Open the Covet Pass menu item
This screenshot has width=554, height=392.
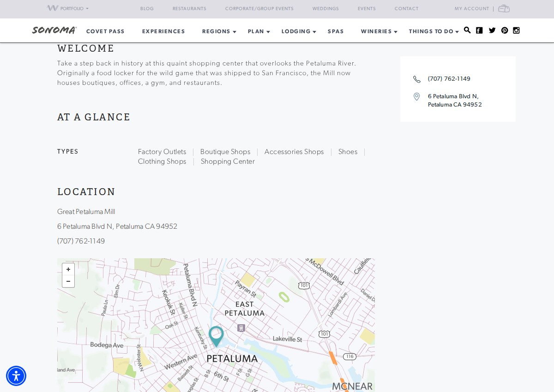point(105,31)
